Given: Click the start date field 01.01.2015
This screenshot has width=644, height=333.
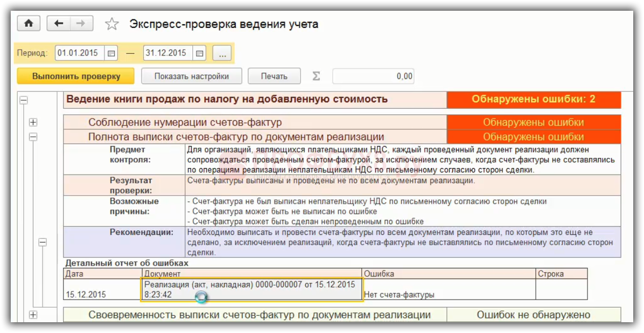Looking at the screenshot, I should click(79, 53).
